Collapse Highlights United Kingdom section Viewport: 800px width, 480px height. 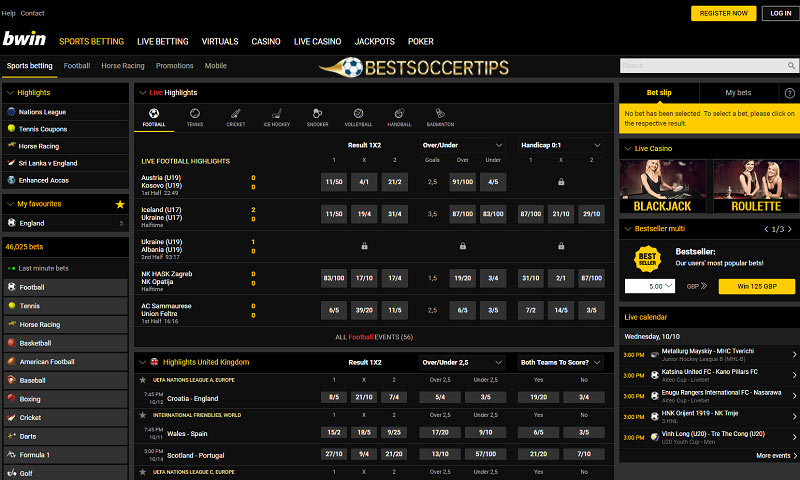[142, 362]
